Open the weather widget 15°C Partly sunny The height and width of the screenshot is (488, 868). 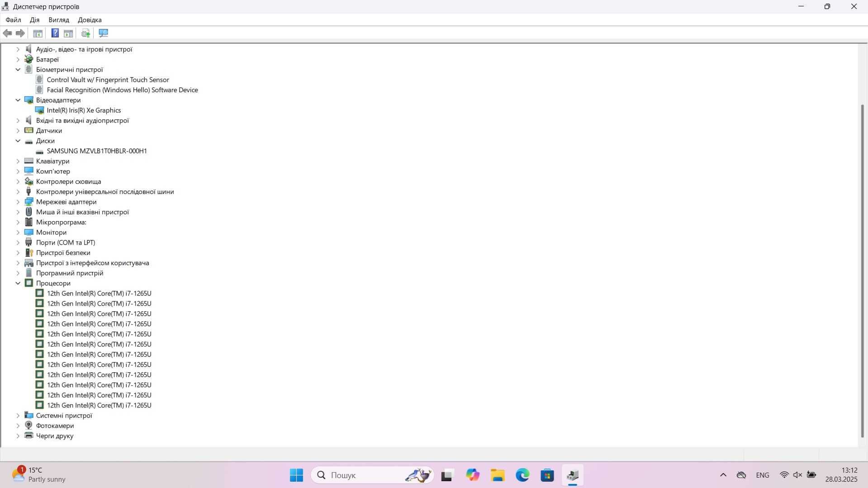[39, 475]
